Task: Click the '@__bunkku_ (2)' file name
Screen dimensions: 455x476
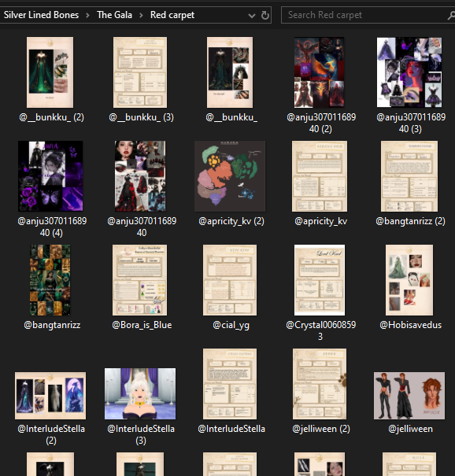Action: click(x=51, y=117)
